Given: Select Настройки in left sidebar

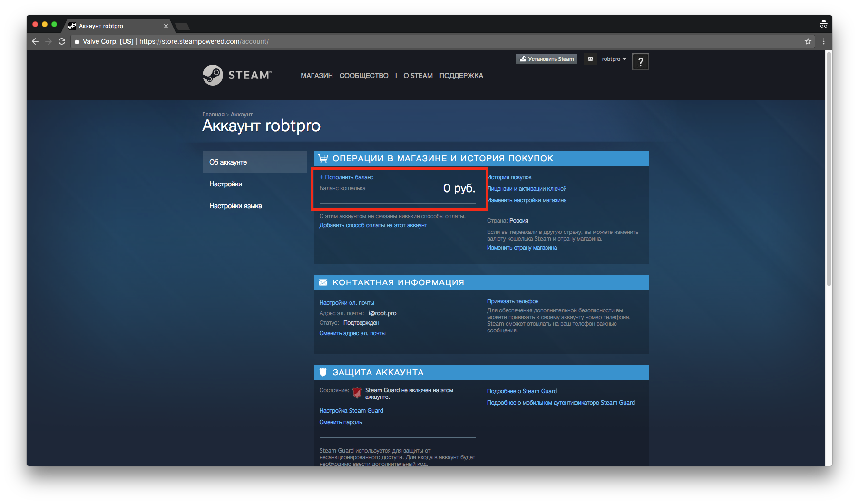Looking at the screenshot, I should click(226, 184).
